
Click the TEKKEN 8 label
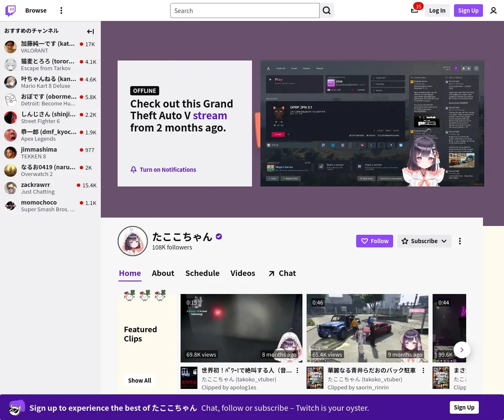[x=34, y=156]
